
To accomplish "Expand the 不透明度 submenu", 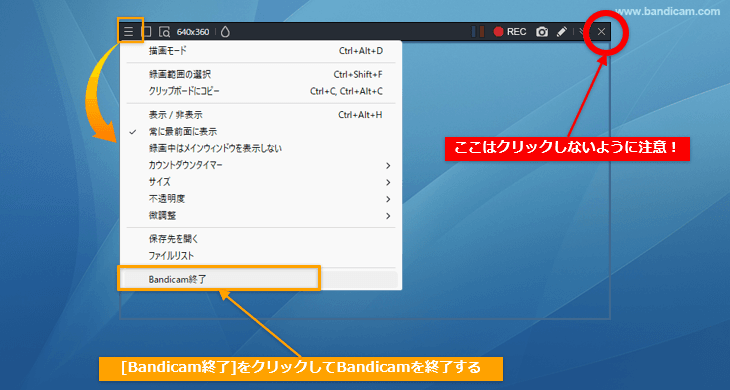I will tap(261, 199).
